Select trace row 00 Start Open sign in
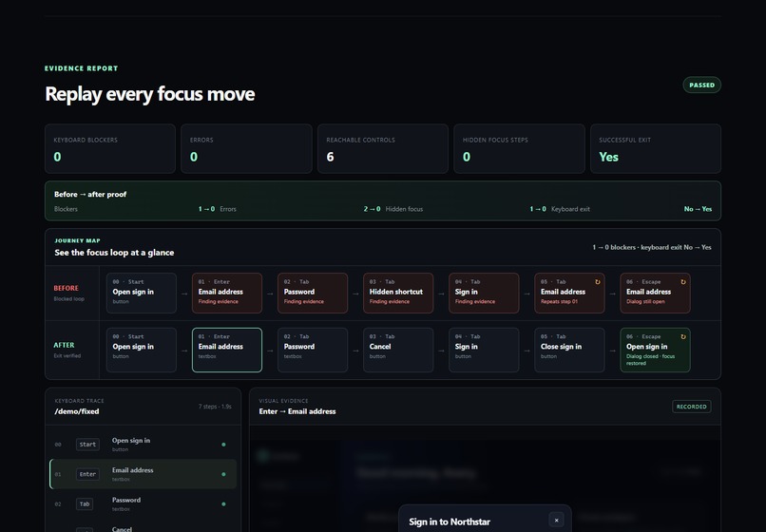 (x=144, y=445)
